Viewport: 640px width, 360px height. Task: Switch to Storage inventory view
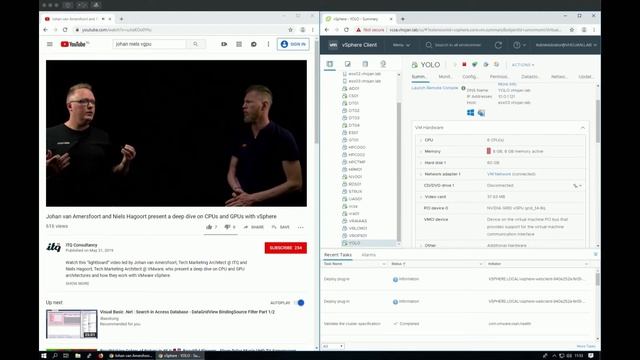coord(365,64)
